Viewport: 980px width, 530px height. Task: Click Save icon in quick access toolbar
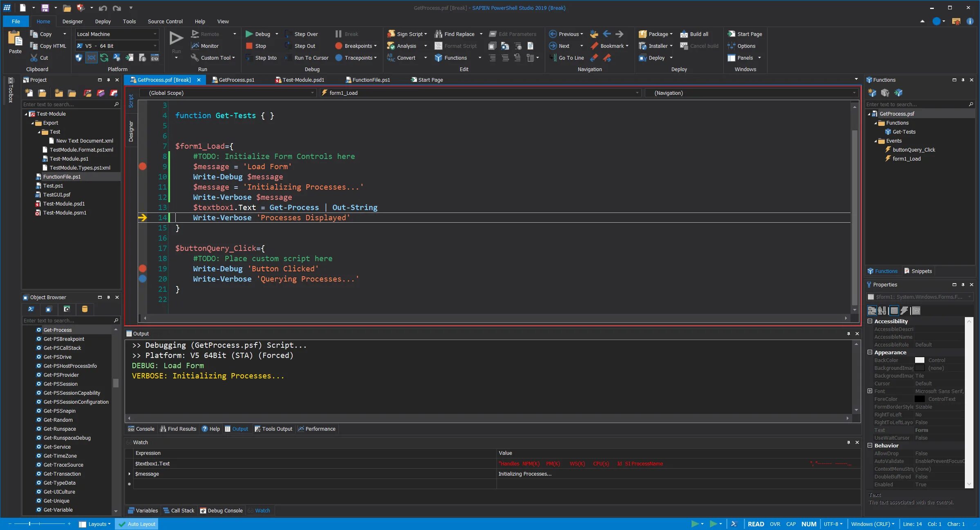(45, 8)
